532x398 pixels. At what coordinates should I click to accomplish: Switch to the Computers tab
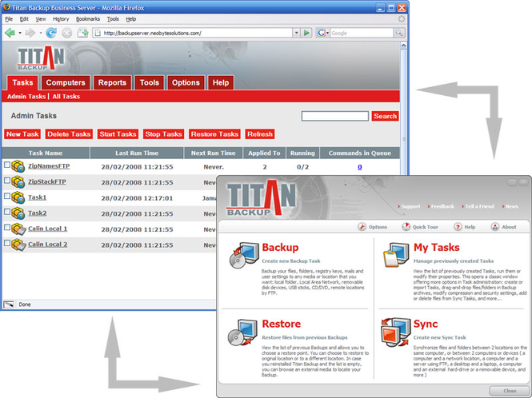[x=66, y=83]
